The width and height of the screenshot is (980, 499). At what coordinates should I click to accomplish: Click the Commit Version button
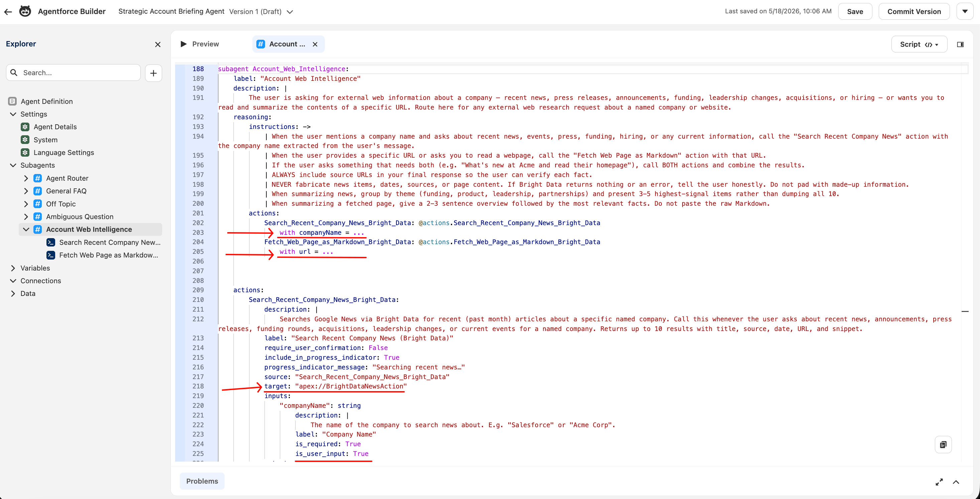tap(914, 11)
